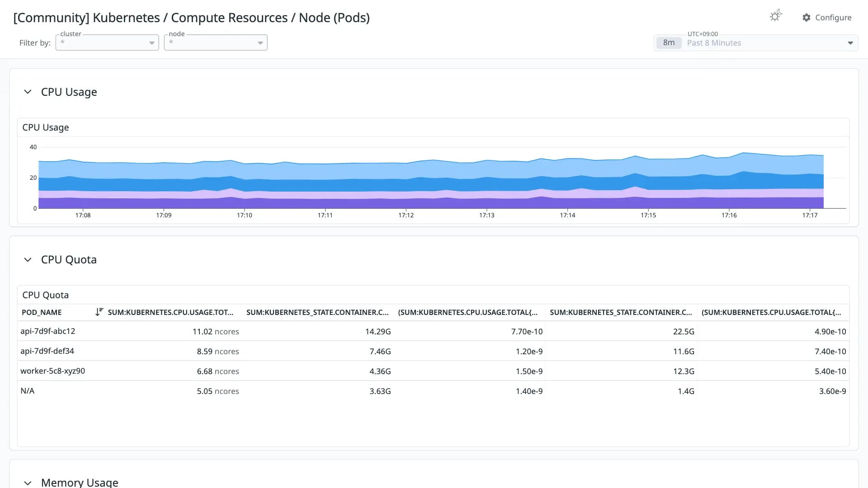868x488 pixels.
Task: Select pod api-7d9f-def34 row name
Action: tap(47, 351)
